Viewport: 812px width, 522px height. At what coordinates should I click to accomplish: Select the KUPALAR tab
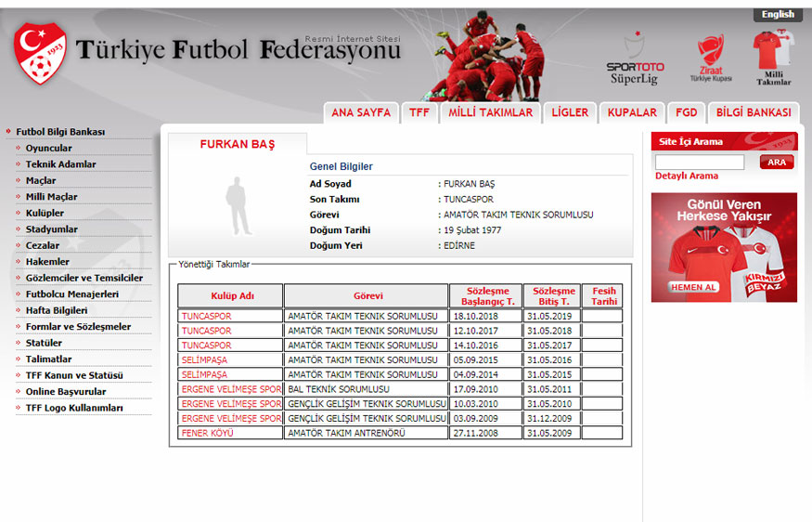[632, 112]
